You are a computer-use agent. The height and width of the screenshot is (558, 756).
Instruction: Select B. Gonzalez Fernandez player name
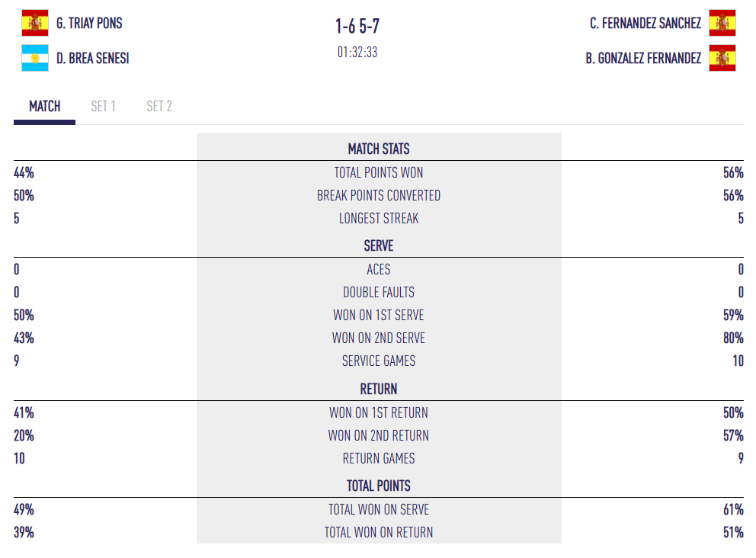pyautogui.click(x=643, y=58)
